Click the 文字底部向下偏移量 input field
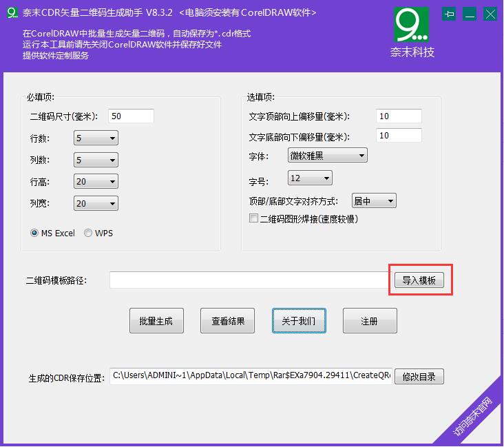This screenshot has height=447, width=504. 399,136
